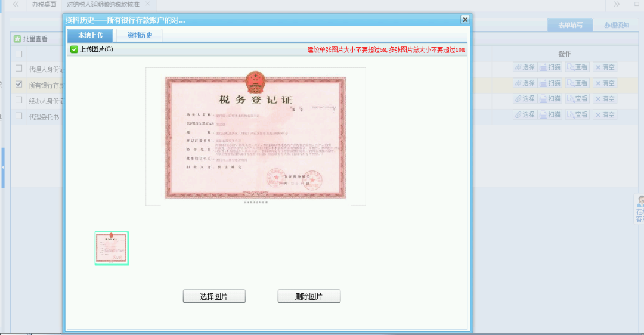Click the large 税务登记证 preview image

click(255, 137)
